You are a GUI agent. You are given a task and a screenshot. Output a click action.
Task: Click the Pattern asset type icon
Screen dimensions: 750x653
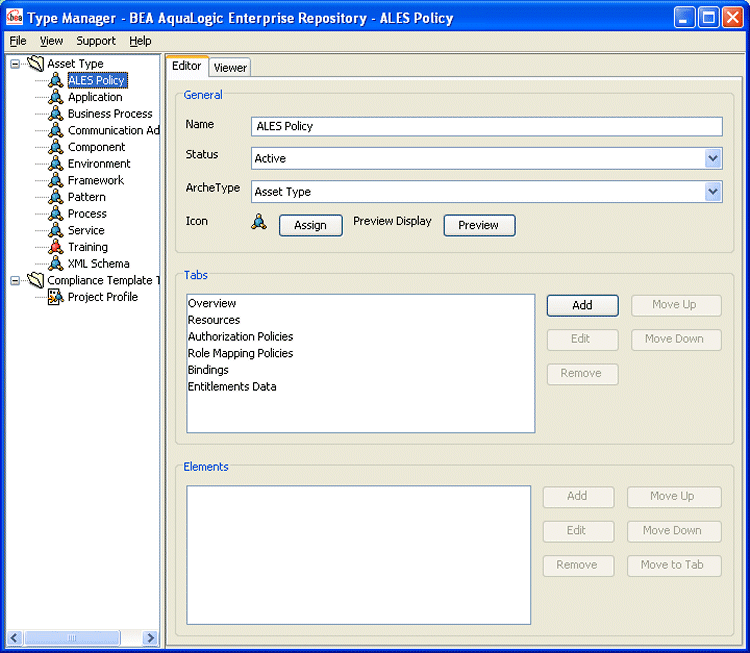[x=56, y=197]
